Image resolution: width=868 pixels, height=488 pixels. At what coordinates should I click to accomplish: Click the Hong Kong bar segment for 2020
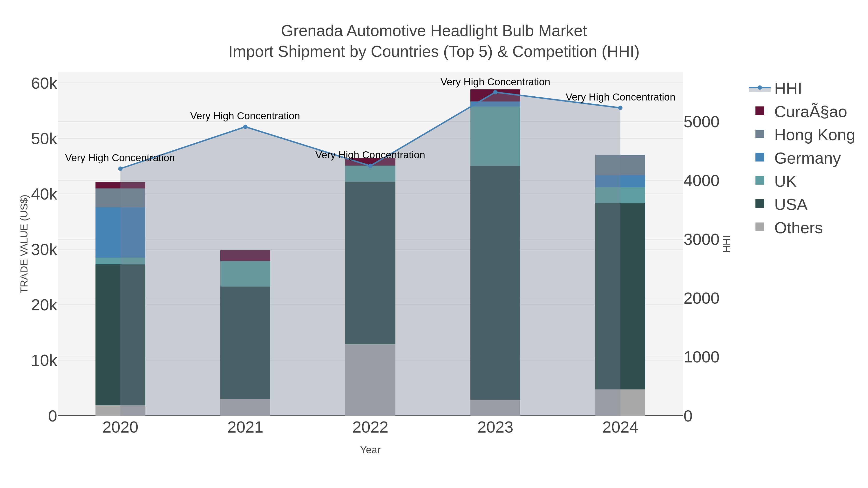tap(120, 198)
